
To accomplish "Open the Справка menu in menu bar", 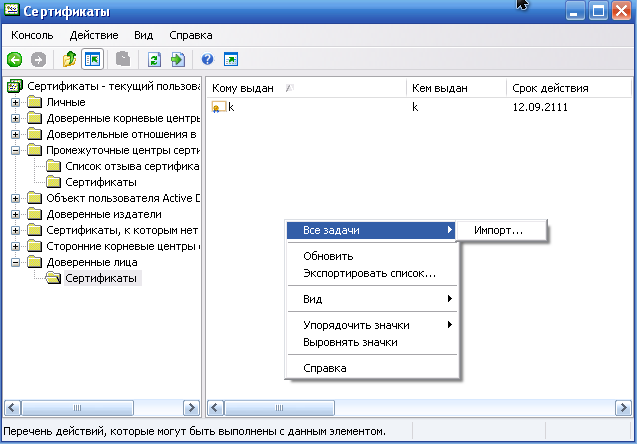I will point(191,35).
